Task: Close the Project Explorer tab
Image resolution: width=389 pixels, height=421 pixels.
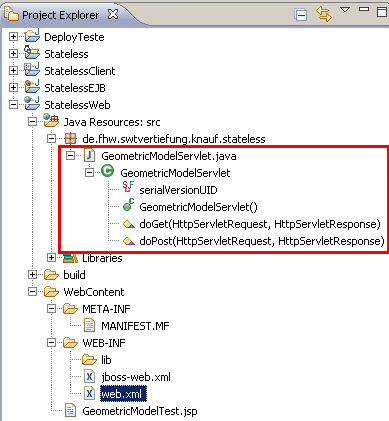Action: [113, 14]
